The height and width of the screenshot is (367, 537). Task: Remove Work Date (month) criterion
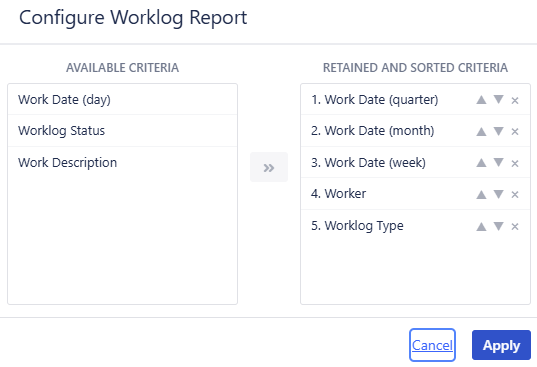click(x=515, y=131)
